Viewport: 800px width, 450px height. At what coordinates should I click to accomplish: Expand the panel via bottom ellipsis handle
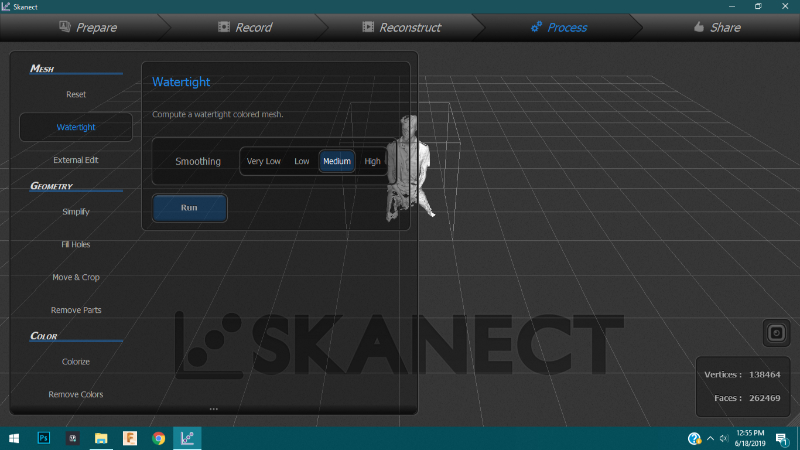pyautogui.click(x=214, y=409)
